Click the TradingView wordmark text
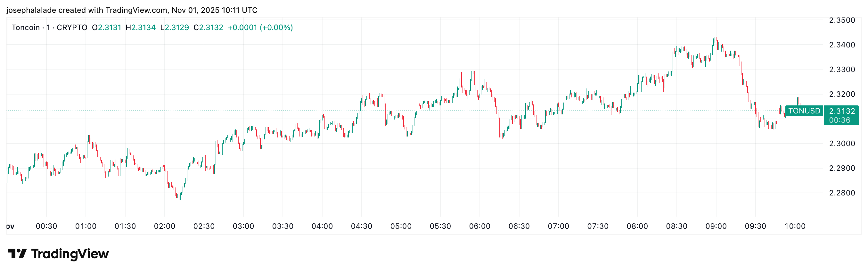This screenshot has height=273, width=868. tap(70, 254)
